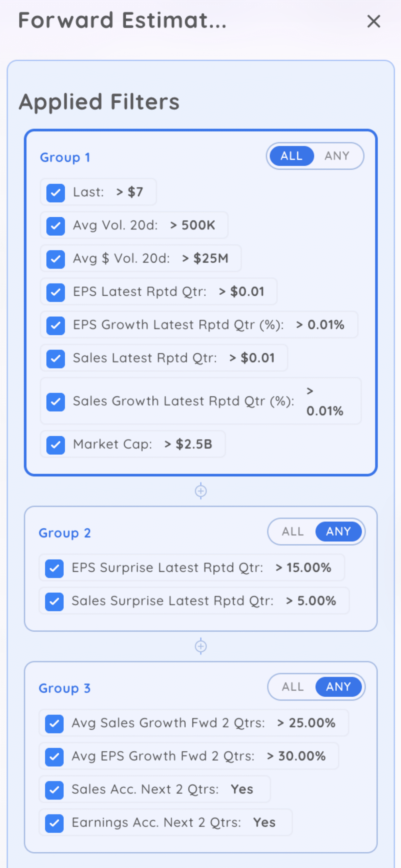Close the Forward Estimates panel

tap(374, 21)
